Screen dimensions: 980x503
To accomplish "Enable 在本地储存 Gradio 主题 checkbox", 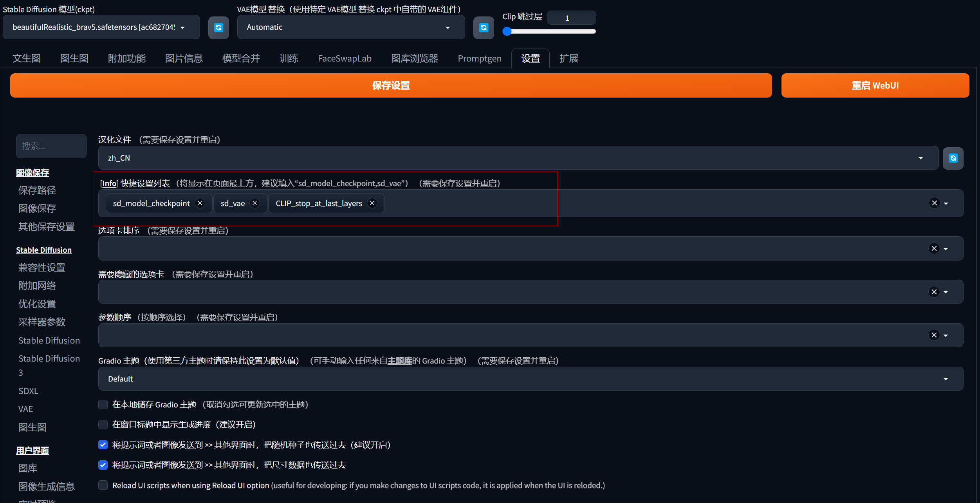I will point(103,405).
